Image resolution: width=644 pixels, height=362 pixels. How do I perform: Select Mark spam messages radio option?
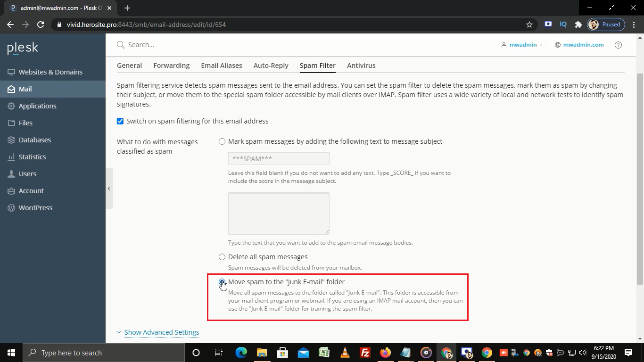click(222, 141)
